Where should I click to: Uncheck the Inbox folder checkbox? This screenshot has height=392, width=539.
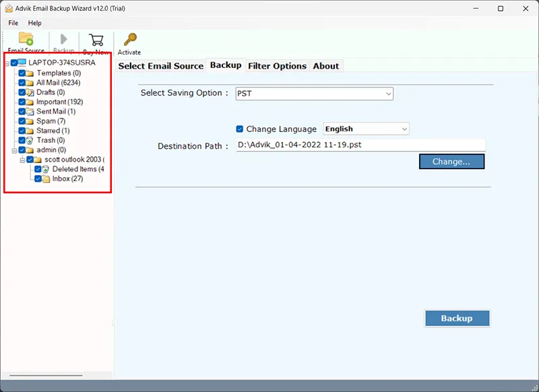coord(38,179)
